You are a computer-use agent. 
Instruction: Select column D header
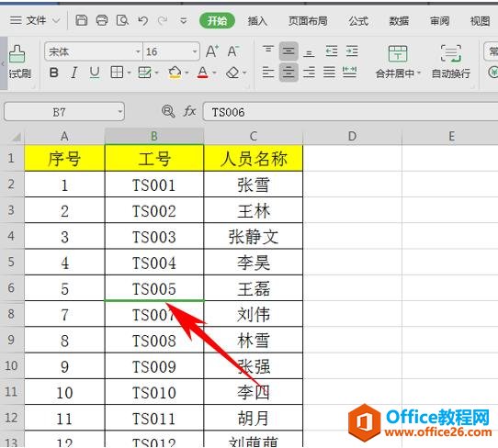point(352,137)
